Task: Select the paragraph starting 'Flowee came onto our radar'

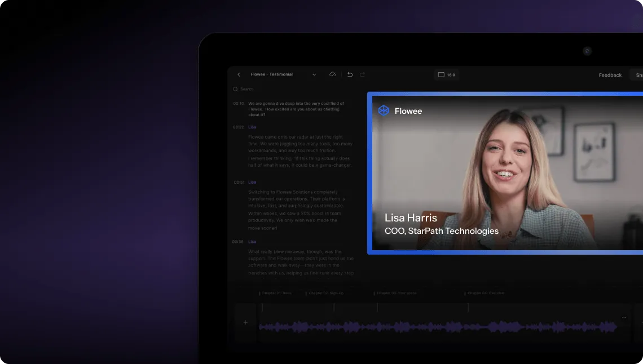Action: point(300,144)
